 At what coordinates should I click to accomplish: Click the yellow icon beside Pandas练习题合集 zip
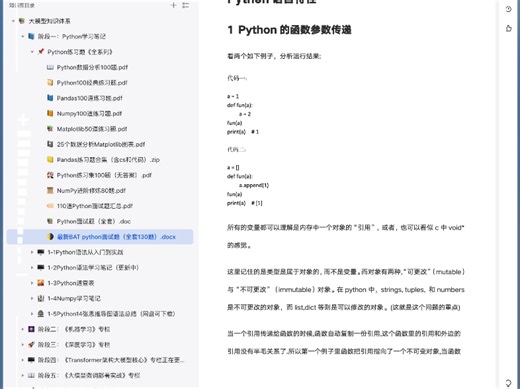(x=50, y=160)
